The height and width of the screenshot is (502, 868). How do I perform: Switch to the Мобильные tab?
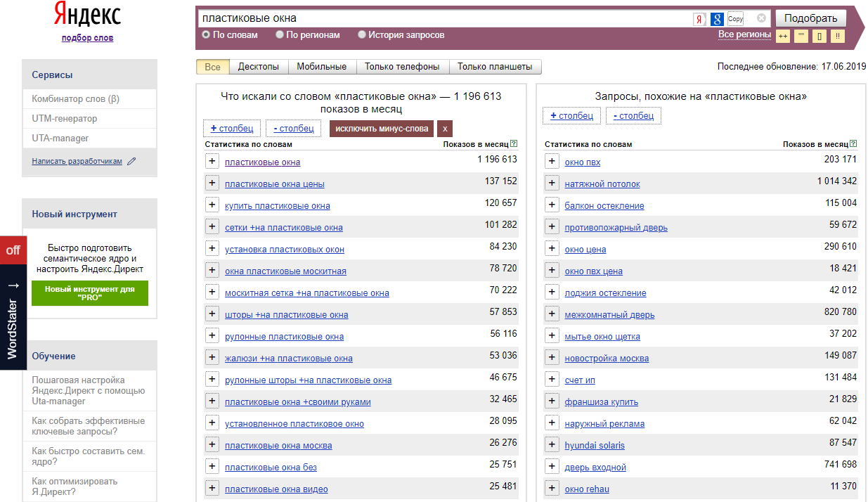[x=322, y=67]
